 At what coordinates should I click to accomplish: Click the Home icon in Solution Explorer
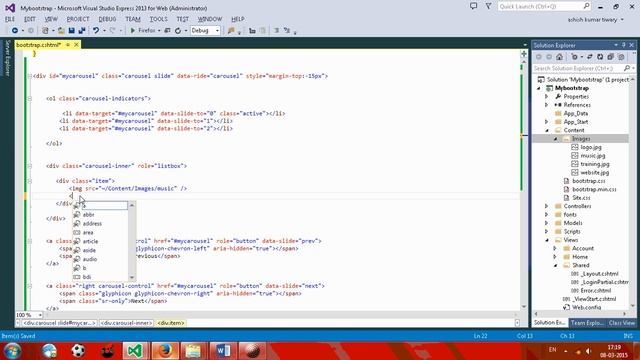560,57
